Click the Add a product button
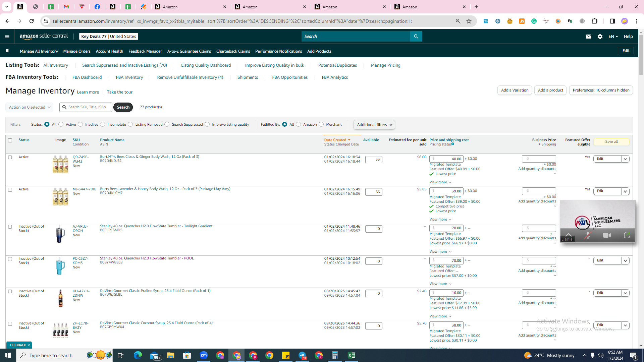 coord(550,90)
